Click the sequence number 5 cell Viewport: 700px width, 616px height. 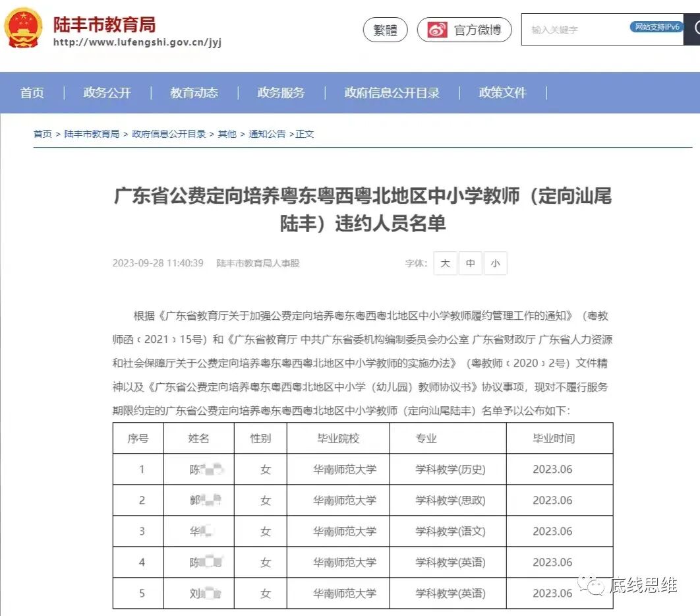coord(138,593)
